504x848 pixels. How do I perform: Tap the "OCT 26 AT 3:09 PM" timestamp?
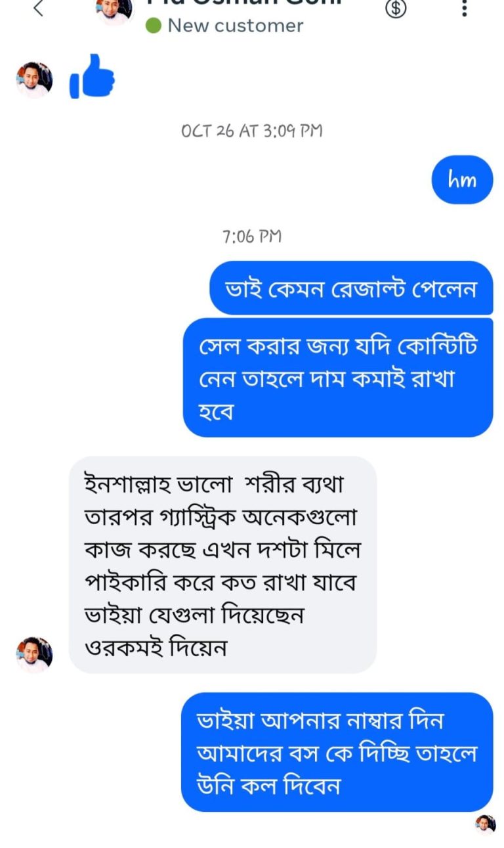tap(252, 130)
